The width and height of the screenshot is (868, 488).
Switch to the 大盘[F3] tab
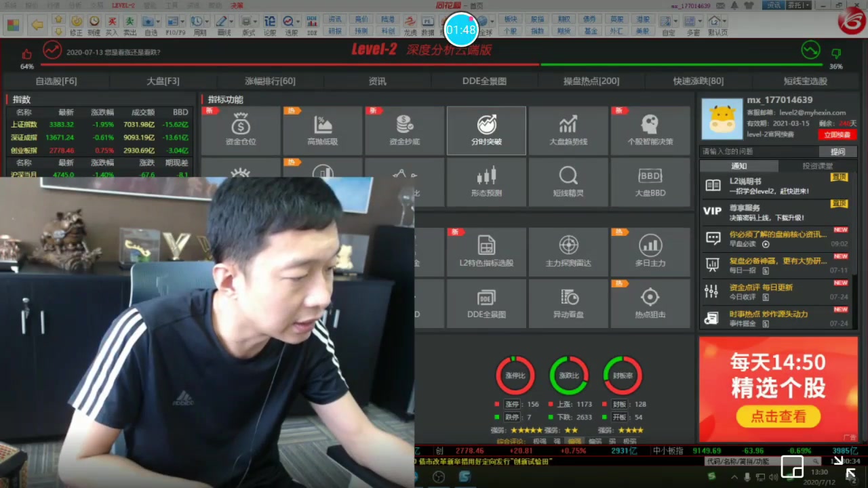coord(163,81)
